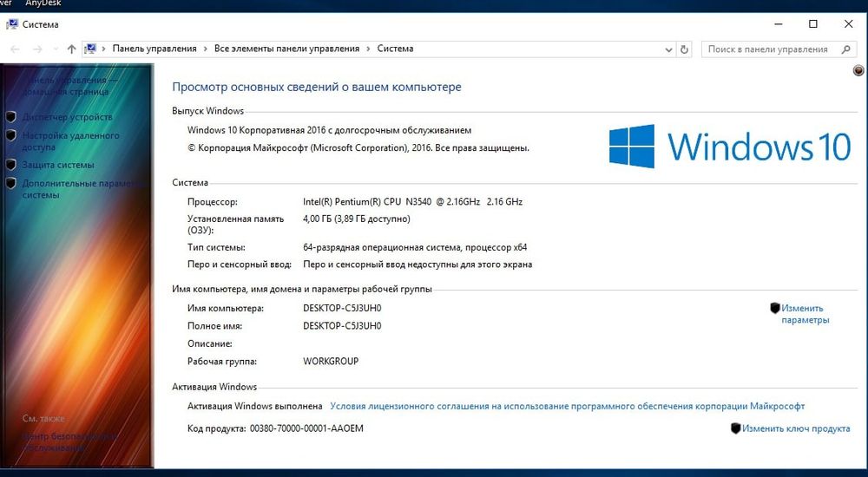
Task: Open control panel home page link
Action: click(69, 86)
